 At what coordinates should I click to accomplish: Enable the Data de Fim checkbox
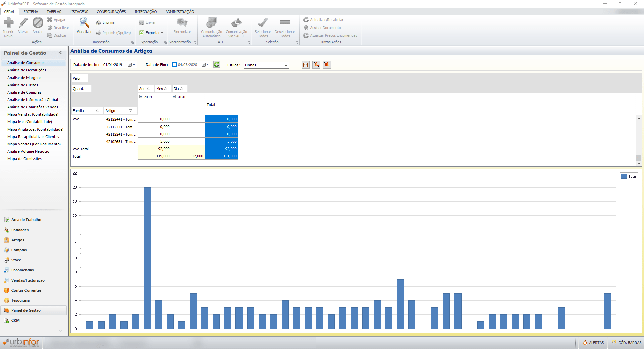(174, 65)
